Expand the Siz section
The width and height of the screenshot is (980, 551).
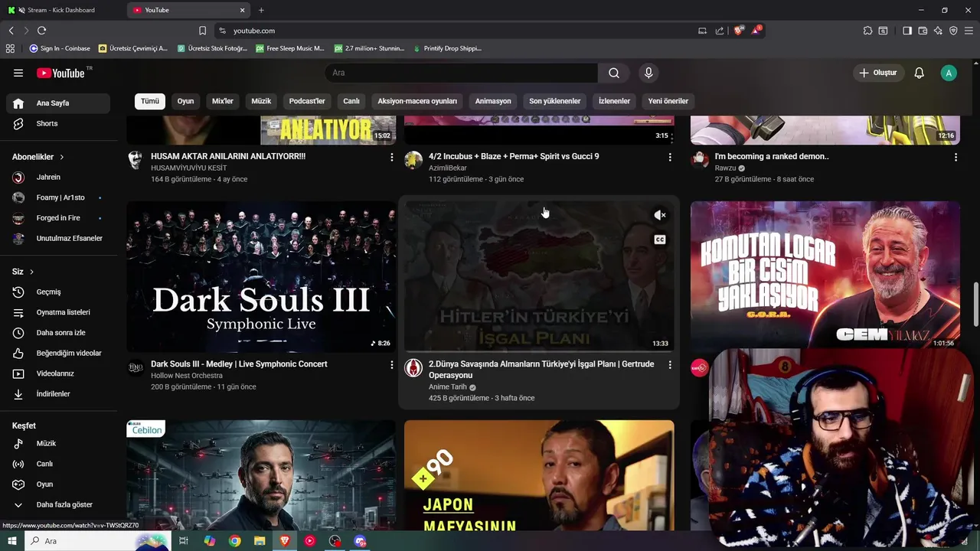pyautogui.click(x=23, y=272)
